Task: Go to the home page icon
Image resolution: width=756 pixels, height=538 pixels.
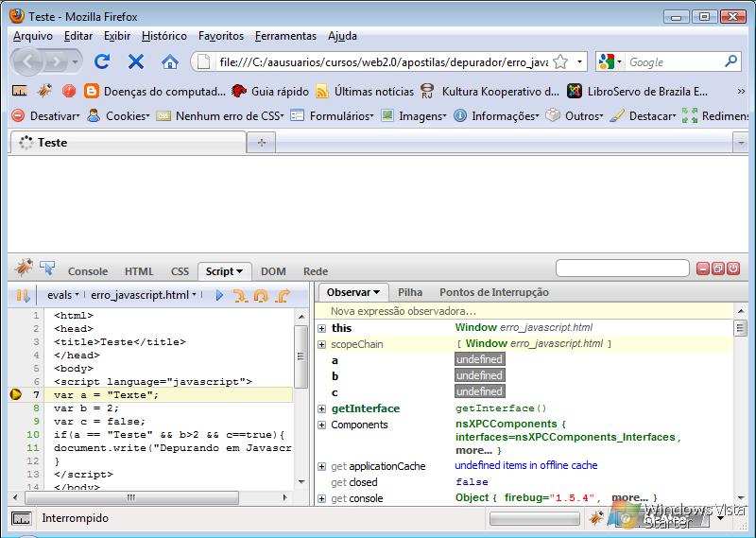Action: (x=170, y=61)
